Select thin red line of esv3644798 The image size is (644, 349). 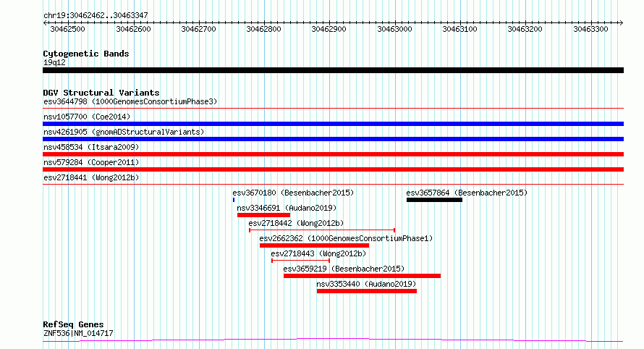pos(333,109)
